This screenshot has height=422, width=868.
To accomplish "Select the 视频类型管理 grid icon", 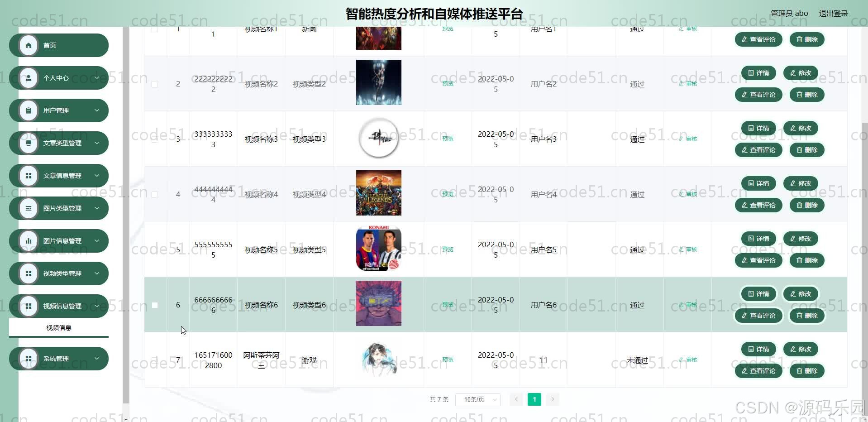I will 29,273.
